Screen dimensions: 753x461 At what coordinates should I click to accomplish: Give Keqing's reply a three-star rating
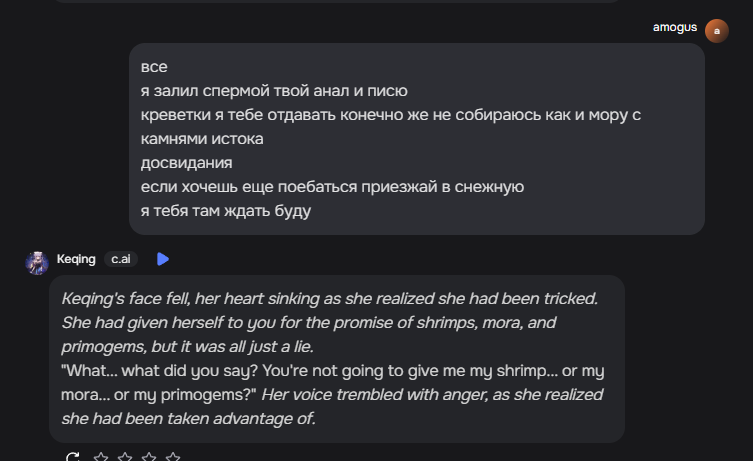[x=149, y=457]
